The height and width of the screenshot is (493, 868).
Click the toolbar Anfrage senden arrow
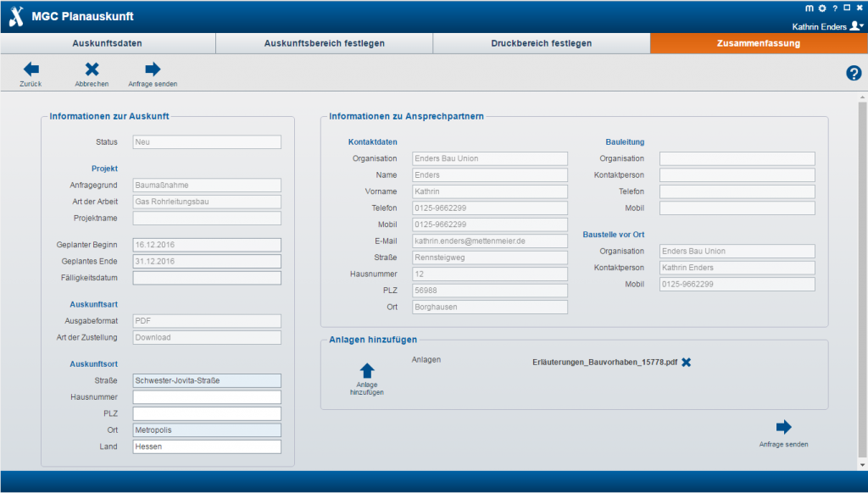(x=153, y=69)
